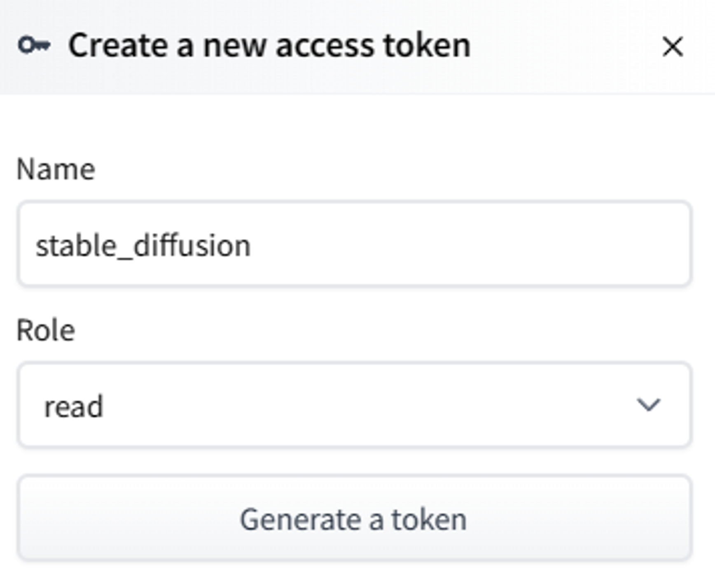Click the Name input field
Viewport: 715px width, 588px height.
tap(354, 244)
